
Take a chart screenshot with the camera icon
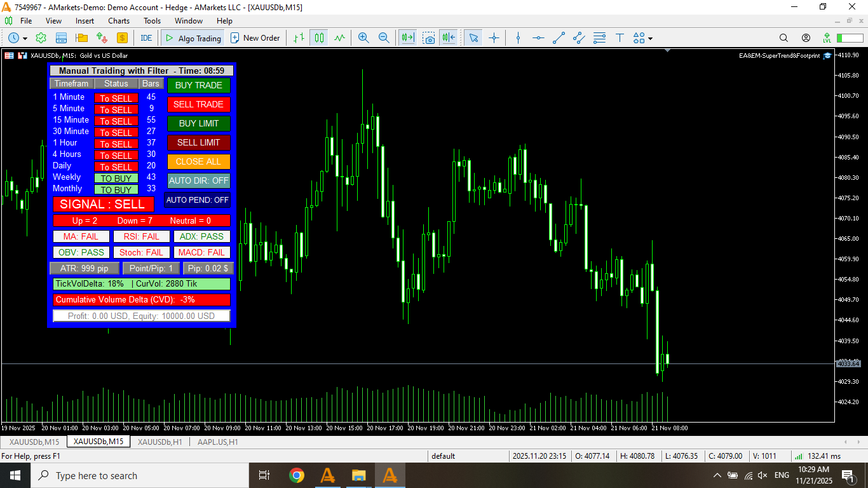429,37
